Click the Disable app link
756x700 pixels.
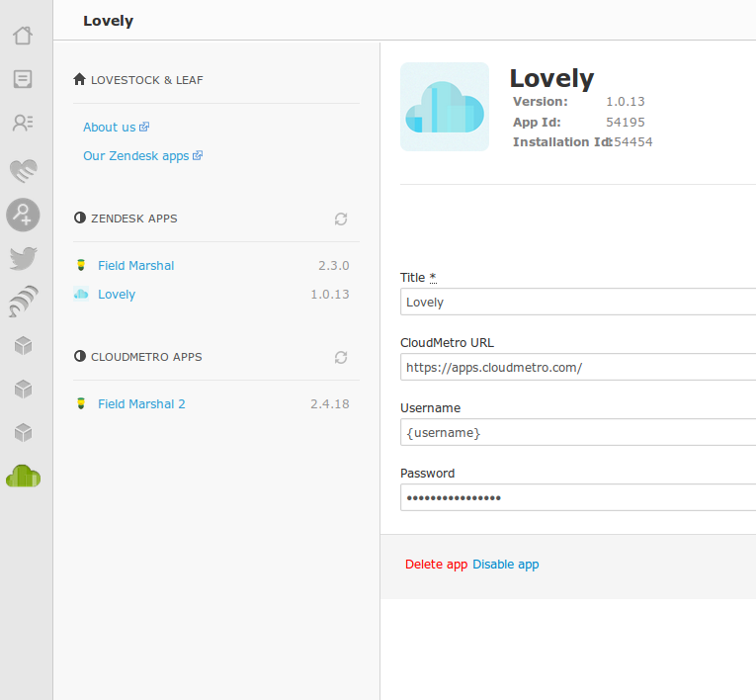click(506, 565)
